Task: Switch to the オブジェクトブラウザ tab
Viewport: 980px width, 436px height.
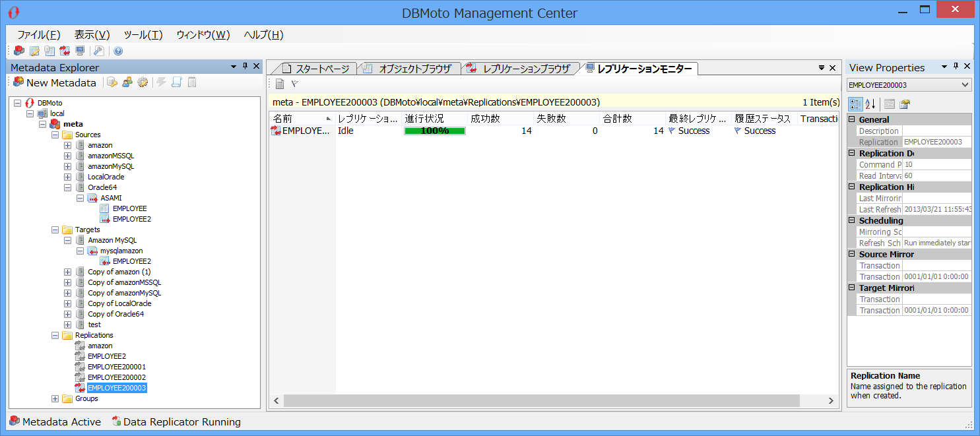Action: [x=409, y=69]
